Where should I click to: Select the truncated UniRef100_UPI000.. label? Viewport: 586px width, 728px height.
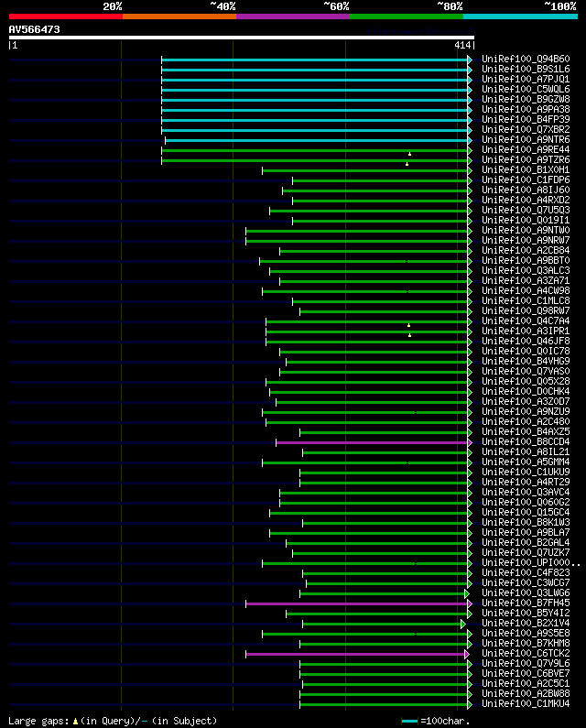[x=531, y=563]
